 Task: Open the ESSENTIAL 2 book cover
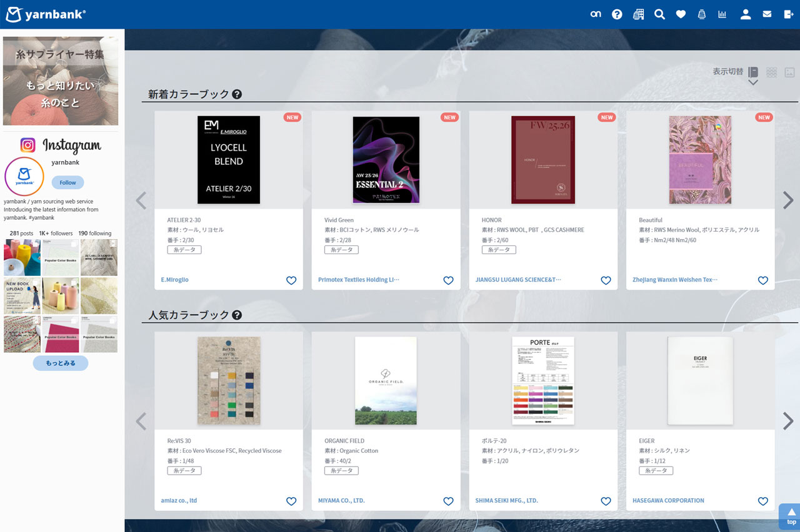[386, 160]
